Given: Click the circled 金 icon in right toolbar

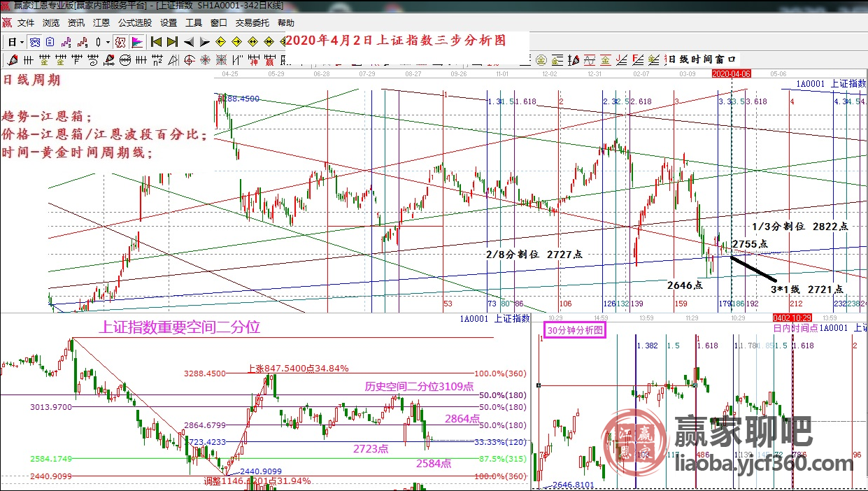Looking at the screenshot, I should coord(542,59).
